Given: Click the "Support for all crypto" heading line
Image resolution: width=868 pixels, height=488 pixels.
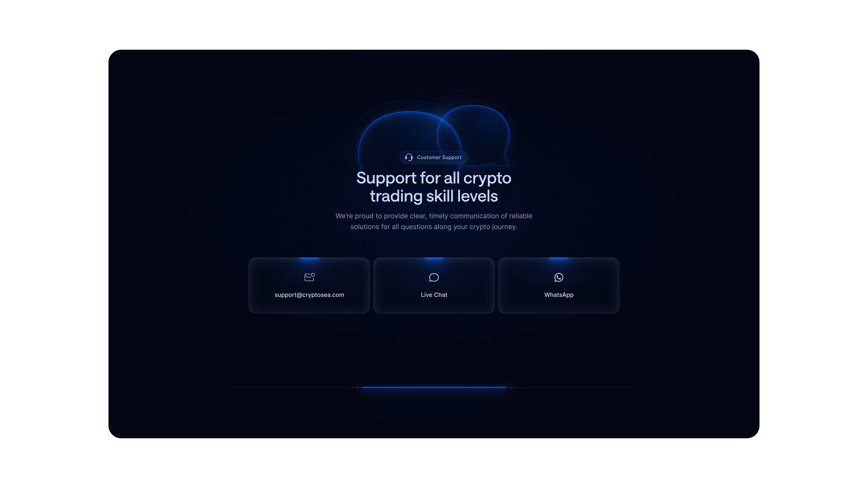Looking at the screenshot, I should click(x=434, y=178).
